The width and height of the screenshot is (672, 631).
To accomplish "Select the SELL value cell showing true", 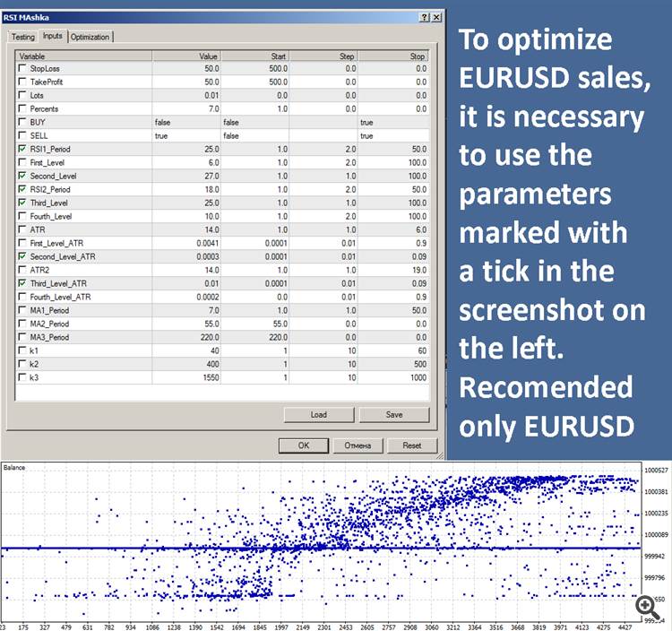I will point(186,135).
